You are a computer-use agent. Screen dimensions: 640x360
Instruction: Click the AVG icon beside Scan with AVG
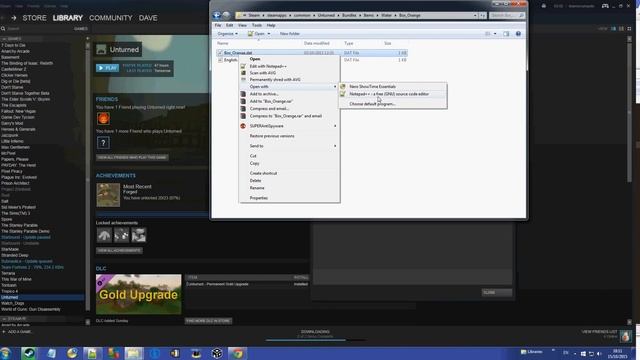(x=243, y=73)
